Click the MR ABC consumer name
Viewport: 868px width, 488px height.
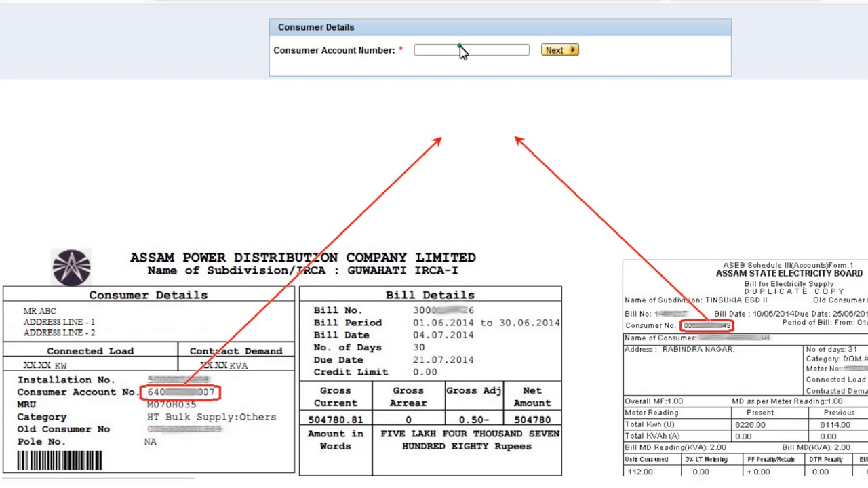tap(39, 311)
